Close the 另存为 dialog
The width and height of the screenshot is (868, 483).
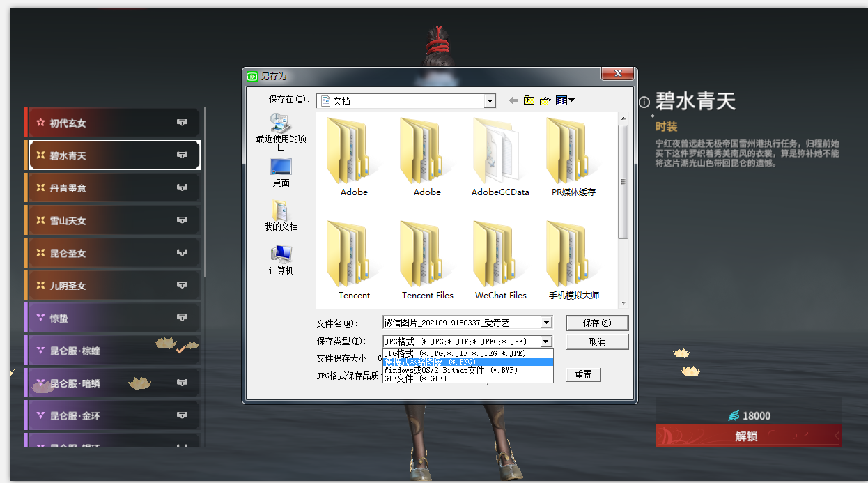pos(618,73)
